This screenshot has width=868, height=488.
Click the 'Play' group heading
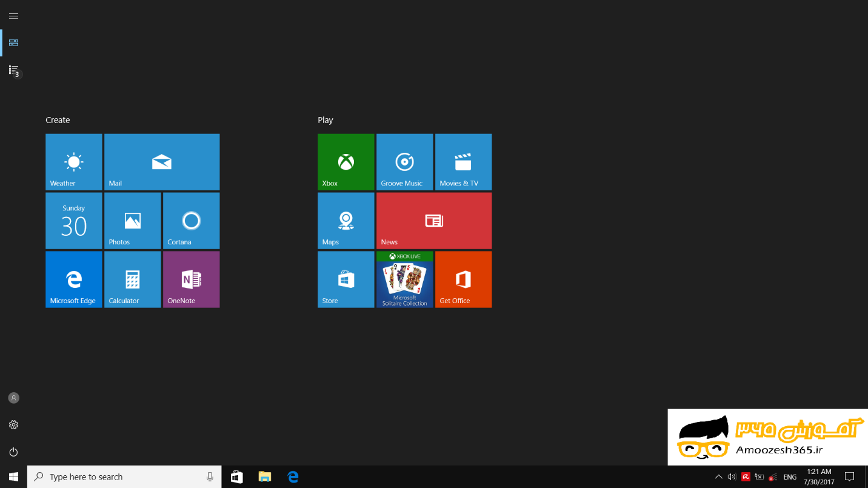coord(326,120)
